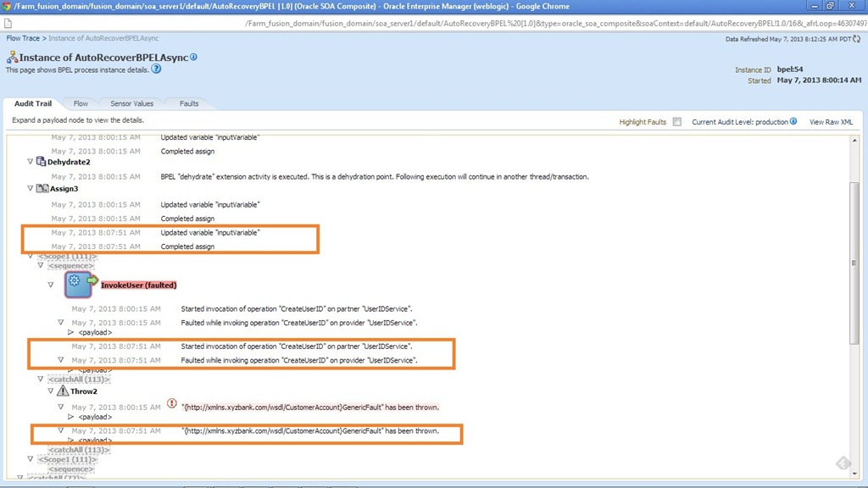The height and width of the screenshot is (488, 868).
Task: Switch to the Flow tab
Action: 81,103
